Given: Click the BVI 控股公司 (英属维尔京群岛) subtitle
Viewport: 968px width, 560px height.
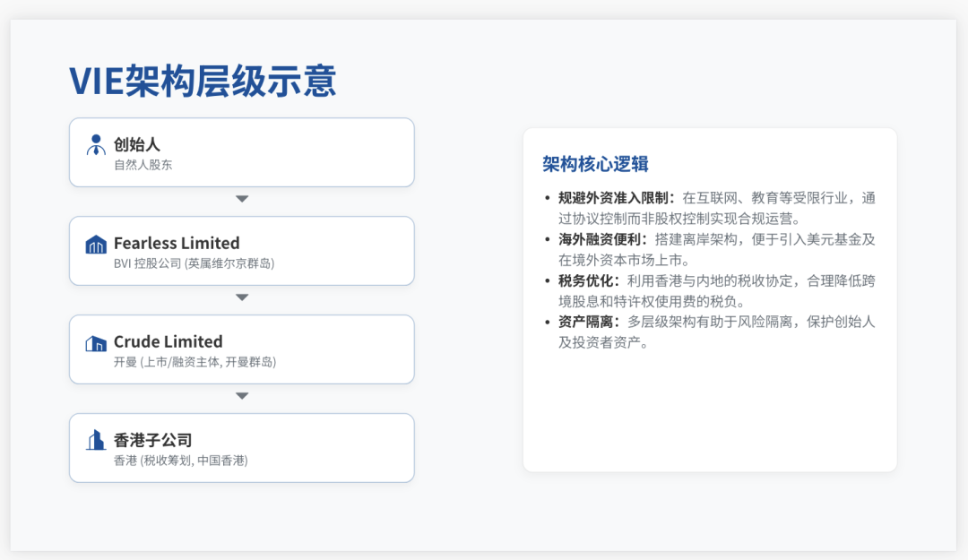Looking at the screenshot, I should click(194, 263).
